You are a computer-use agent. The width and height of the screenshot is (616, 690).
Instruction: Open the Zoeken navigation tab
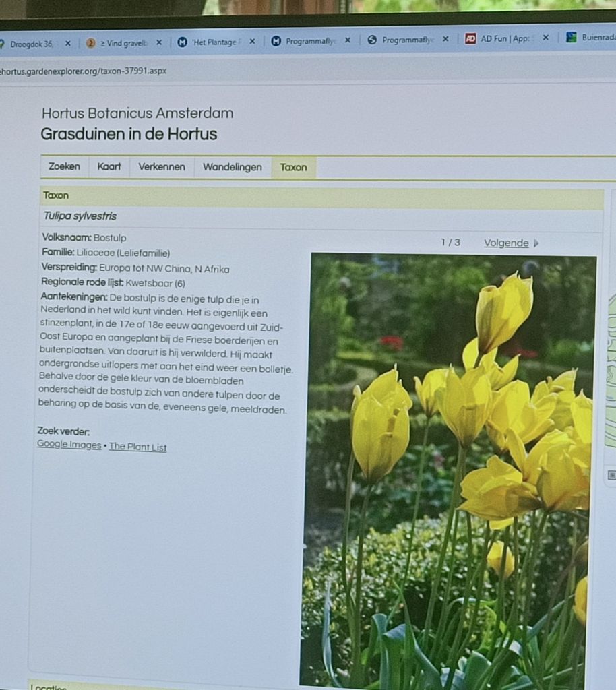(64, 166)
